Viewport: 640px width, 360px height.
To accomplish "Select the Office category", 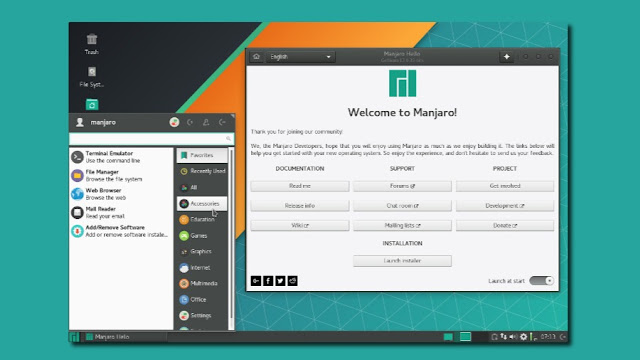I will (202, 299).
